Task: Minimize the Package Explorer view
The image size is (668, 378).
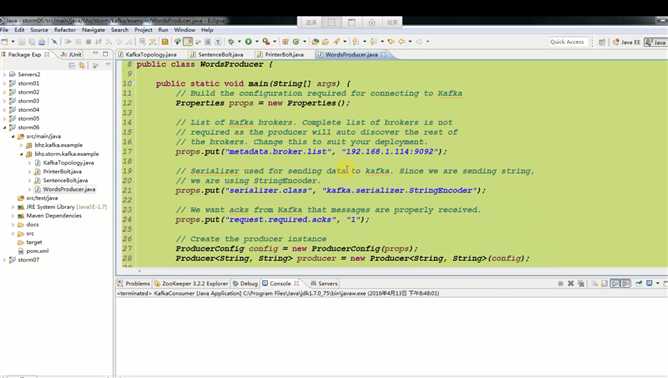Action: point(96,54)
